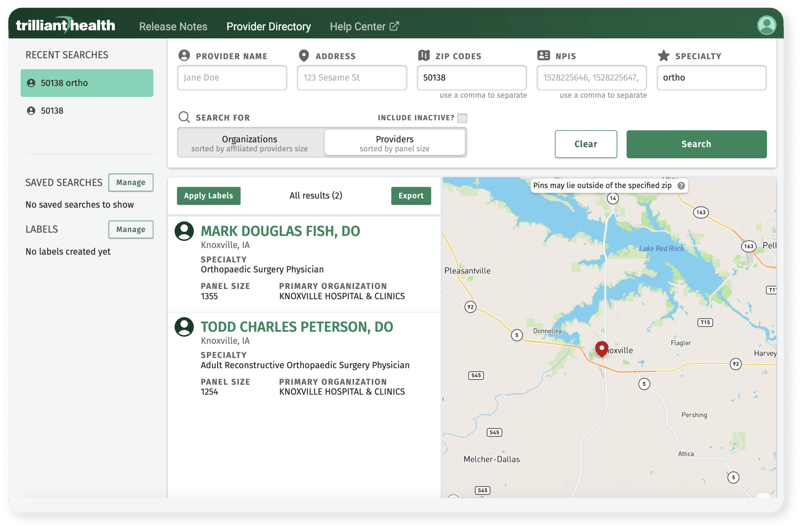Click No saved searches to show text
Viewport: 800px width, 529px height.
click(80, 205)
